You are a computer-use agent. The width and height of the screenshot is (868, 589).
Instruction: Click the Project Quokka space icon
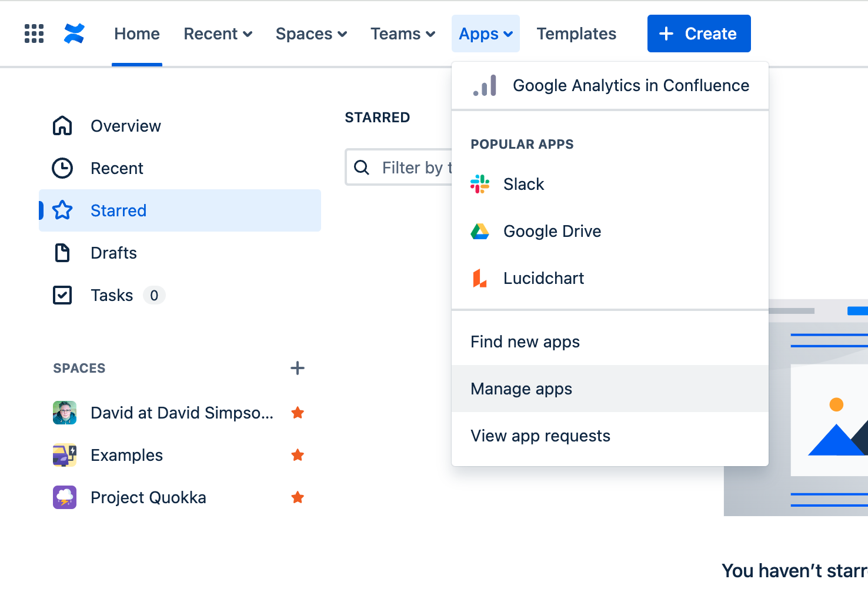(x=65, y=497)
